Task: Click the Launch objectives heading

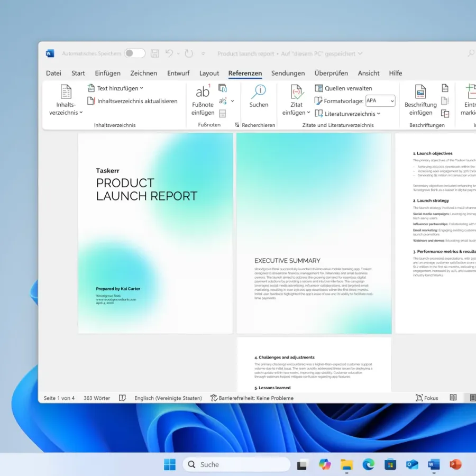Action: (433, 153)
